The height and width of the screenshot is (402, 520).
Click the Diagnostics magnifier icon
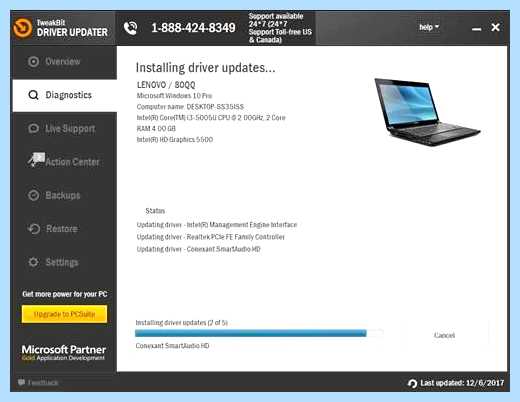click(x=33, y=95)
